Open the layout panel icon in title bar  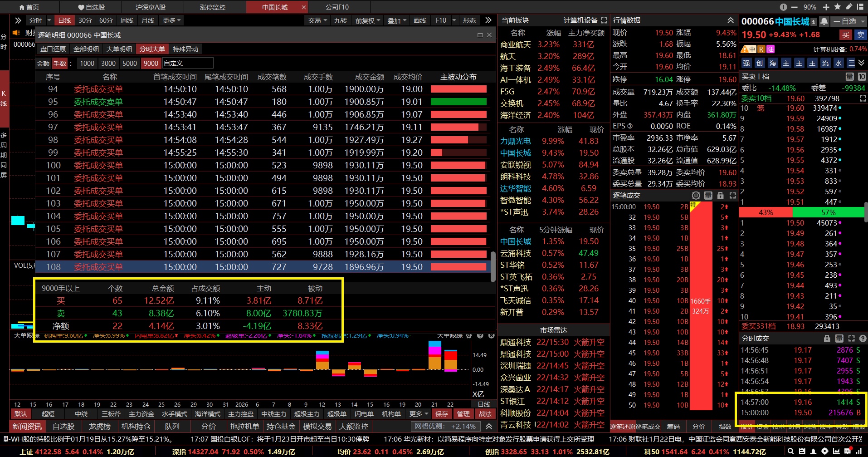point(860,7)
